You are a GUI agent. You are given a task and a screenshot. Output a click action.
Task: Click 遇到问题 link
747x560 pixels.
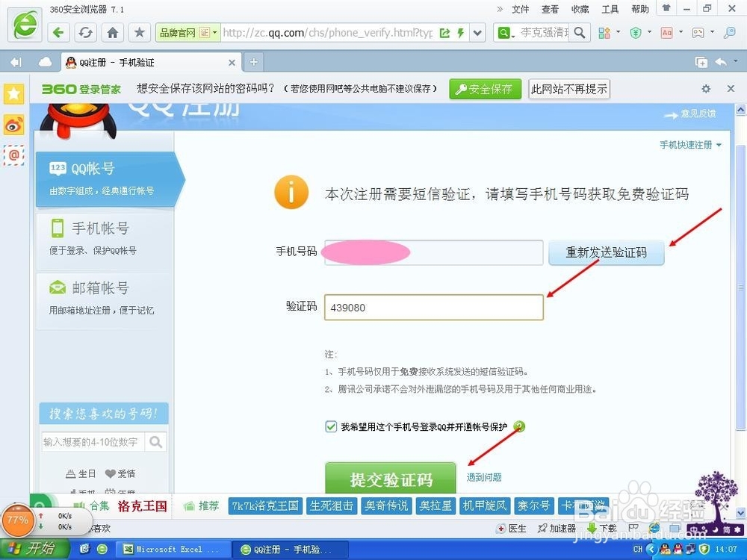pyautogui.click(x=484, y=477)
